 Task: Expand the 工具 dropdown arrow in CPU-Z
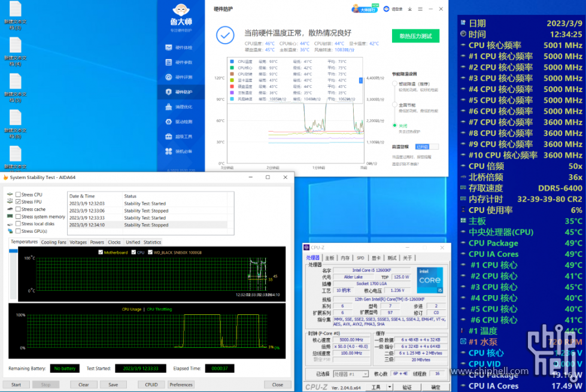tap(390, 387)
